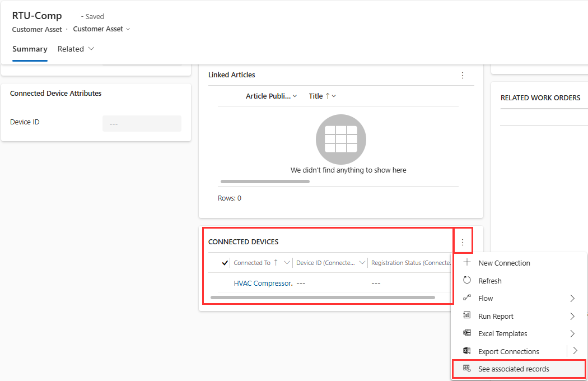Viewport: 588px width, 381px height.
Task: Select the Refresh icon in the context menu
Action: click(x=467, y=280)
